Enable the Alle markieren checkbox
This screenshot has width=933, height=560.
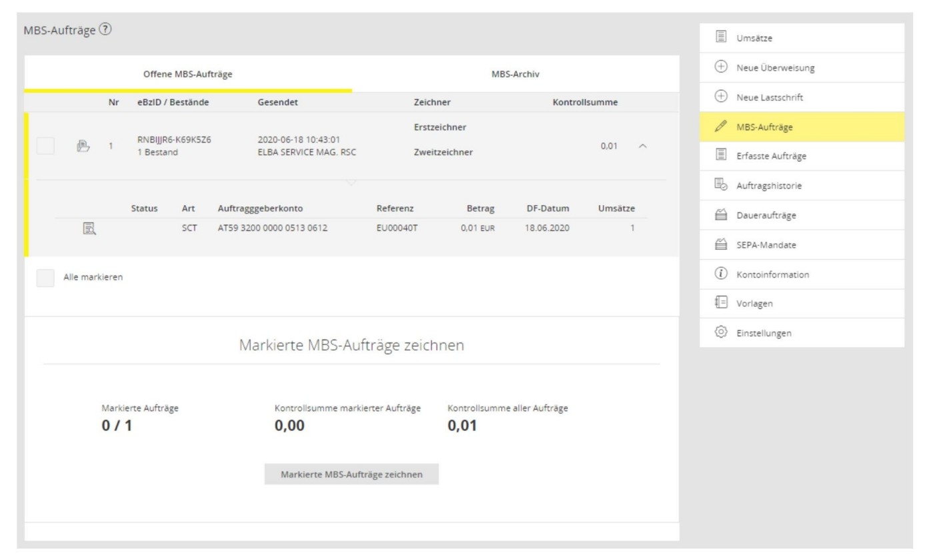click(45, 278)
